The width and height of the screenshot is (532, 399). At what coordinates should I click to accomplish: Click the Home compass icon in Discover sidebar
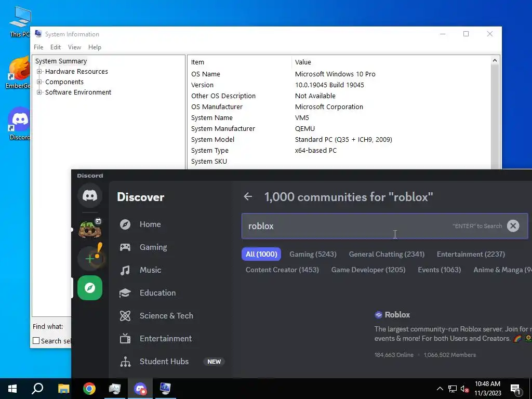coord(125,224)
